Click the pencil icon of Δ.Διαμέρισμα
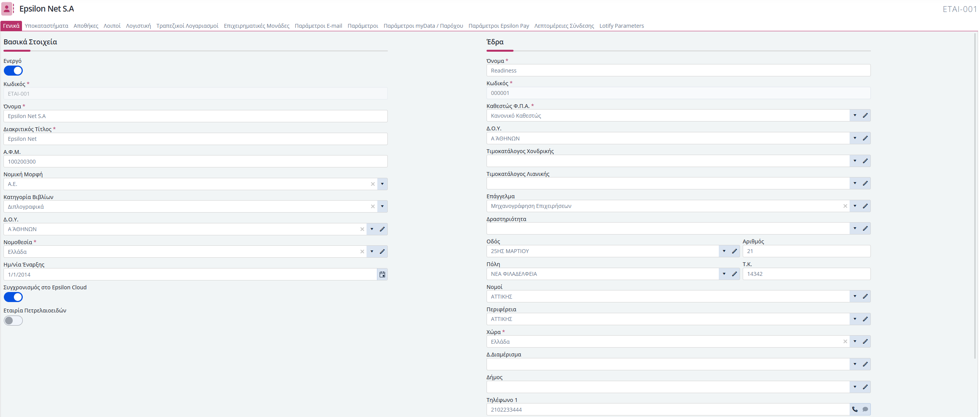Screen dimensions: 980x417 coord(865,364)
